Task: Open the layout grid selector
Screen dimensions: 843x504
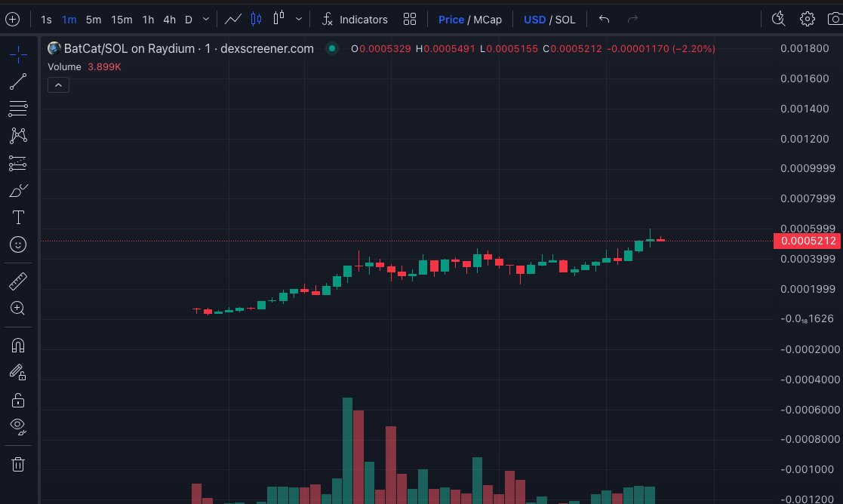Action: click(x=410, y=20)
